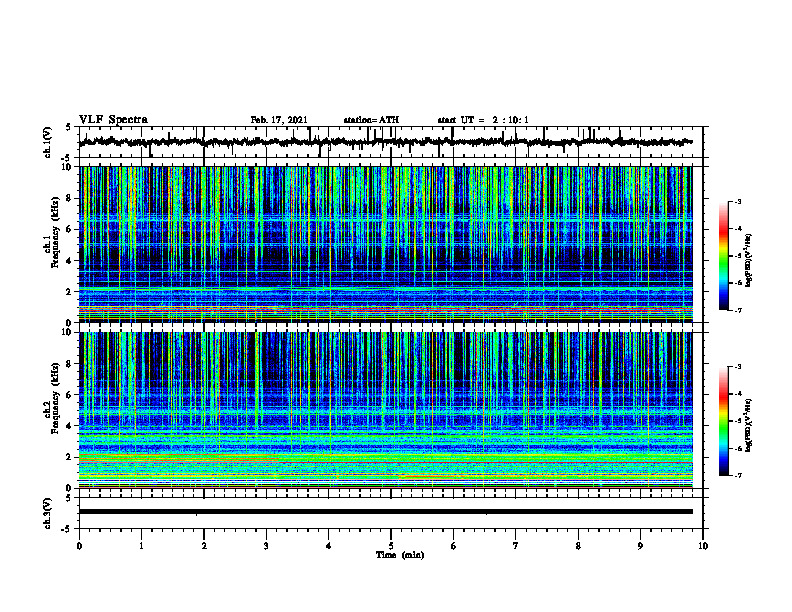Screen dimensions: 792x612
Task: Click the upper ch.1 color scale bar
Action: [x=723, y=256]
